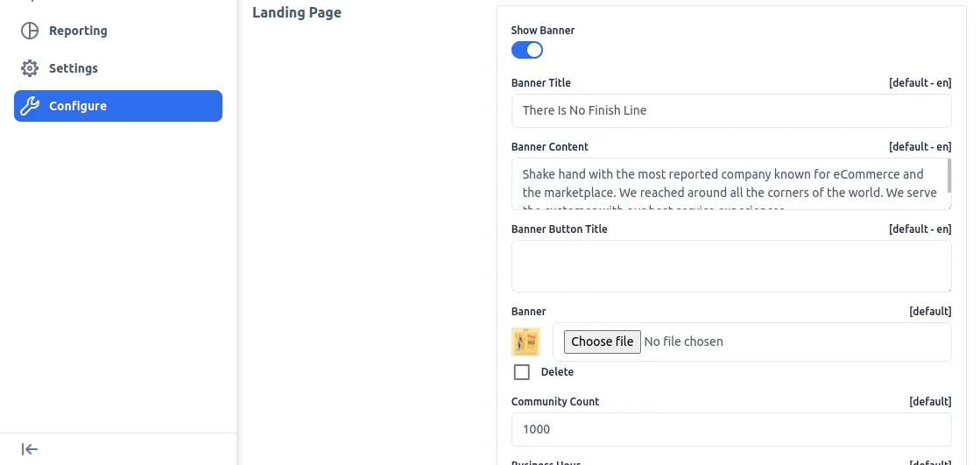Click inside the Banner Content textarea
Image resolution: width=980 pixels, height=465 pixels.
click(x=727, y=184)
